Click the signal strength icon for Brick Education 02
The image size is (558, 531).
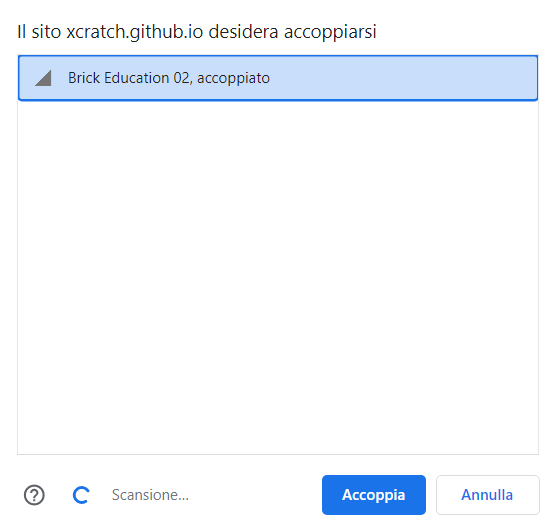click(43, 78)
